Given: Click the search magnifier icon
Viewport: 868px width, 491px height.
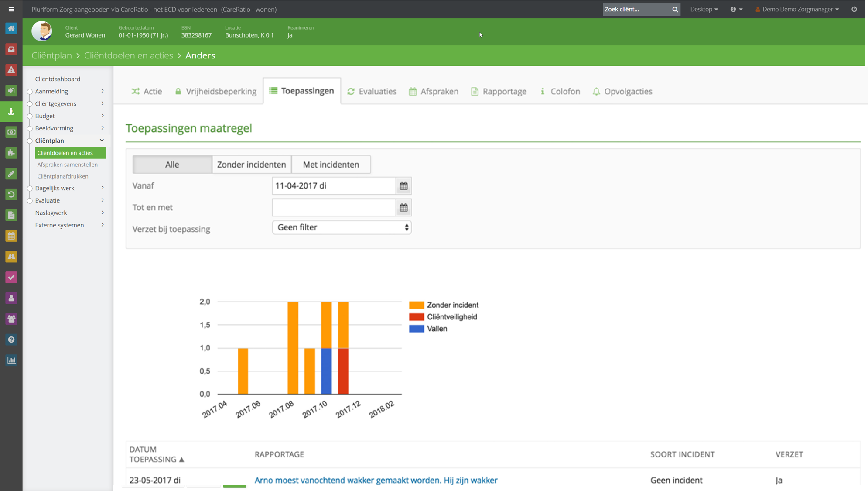Looking at the screenshot, I should [x=675, y=9].
